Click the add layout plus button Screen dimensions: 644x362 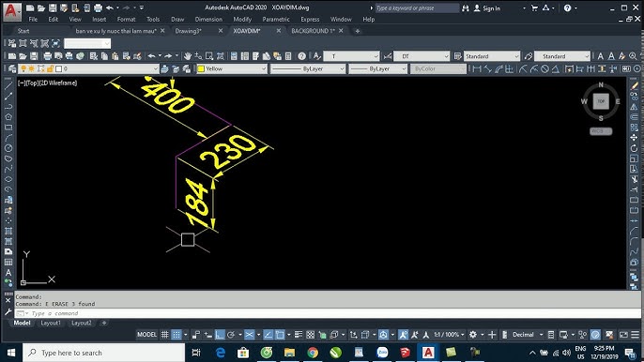(x=104, y=323)
